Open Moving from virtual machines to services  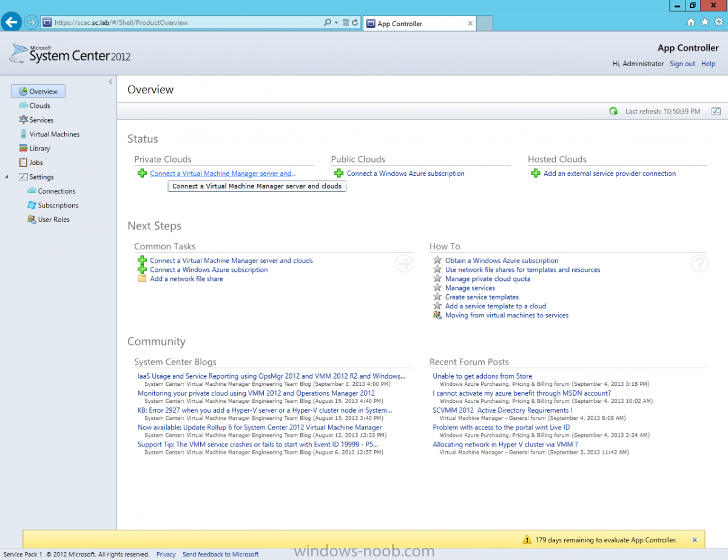tap(507, 315)
